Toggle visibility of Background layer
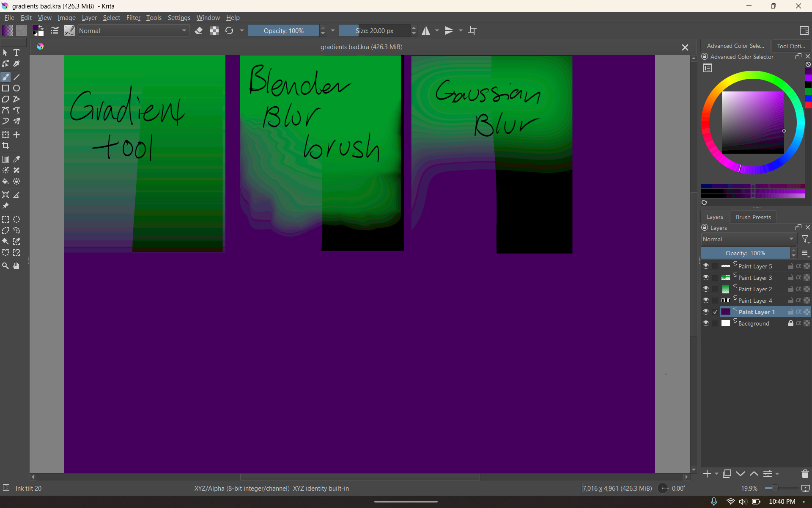This screenshot has height=508, width=812. point(706,323)
